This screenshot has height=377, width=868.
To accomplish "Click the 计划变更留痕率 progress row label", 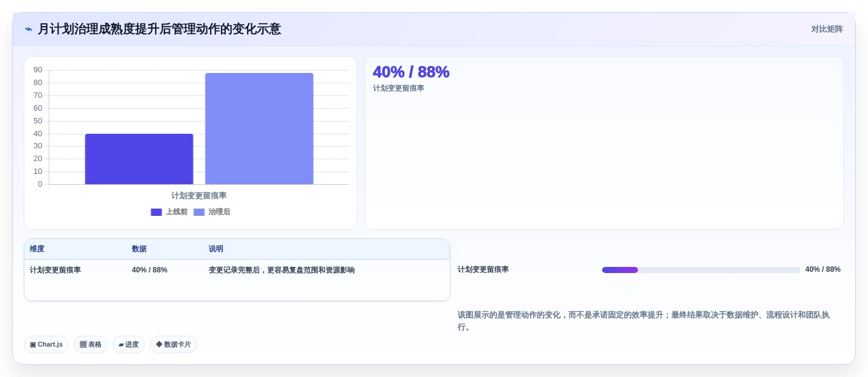I will point(483,269).
